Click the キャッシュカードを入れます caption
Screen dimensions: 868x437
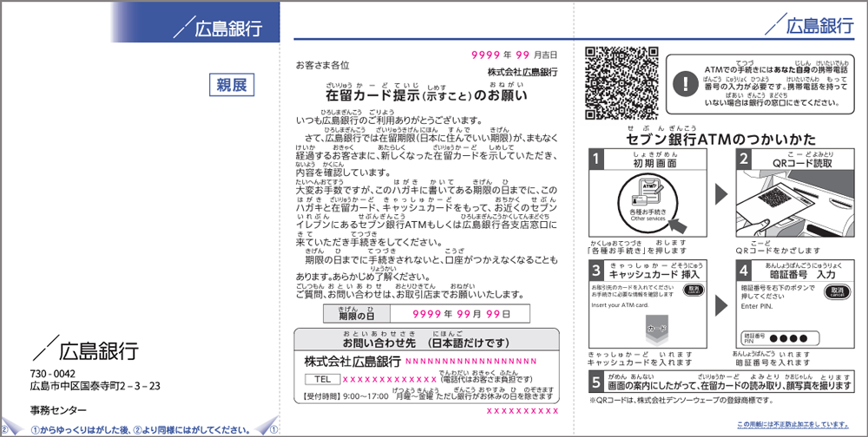[x=640, y=362]
